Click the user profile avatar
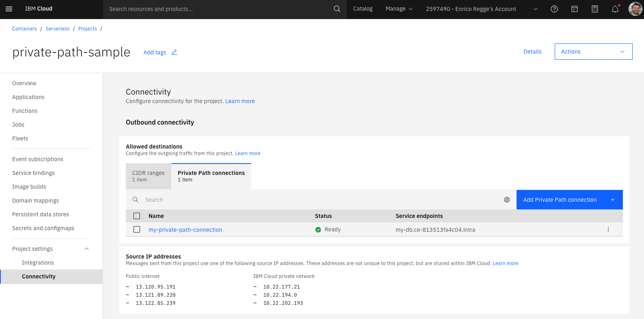Image resolution: width=644 pixels, height=319 pixels. click(635, 9)
